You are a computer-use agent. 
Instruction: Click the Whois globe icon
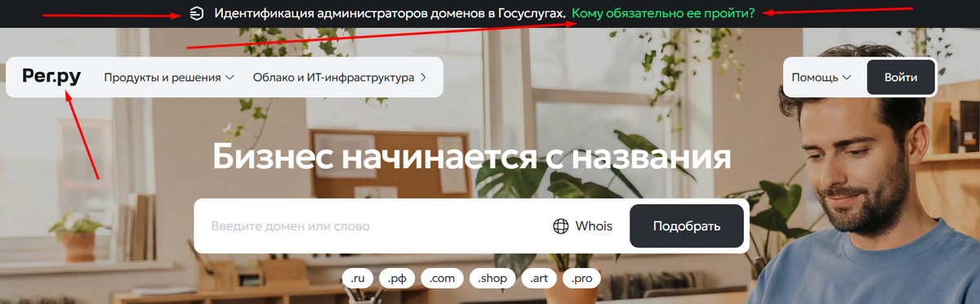pyautogui.click(x=560, y=226)
